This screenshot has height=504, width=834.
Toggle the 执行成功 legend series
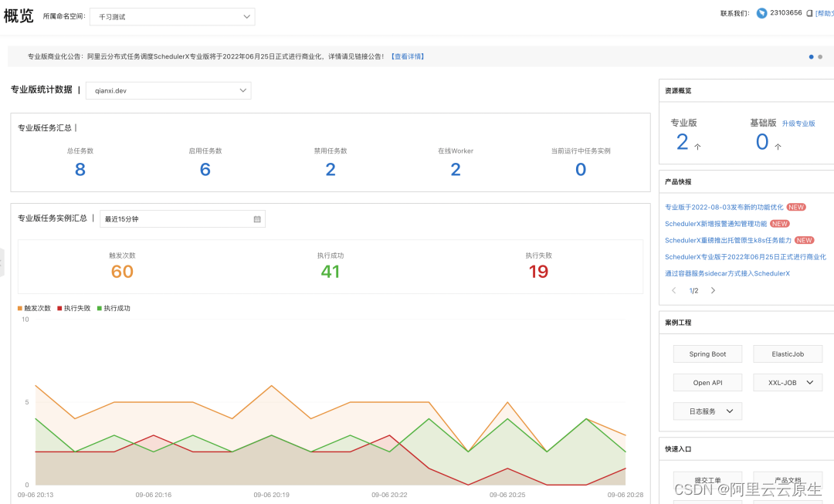tap(114, 309)
